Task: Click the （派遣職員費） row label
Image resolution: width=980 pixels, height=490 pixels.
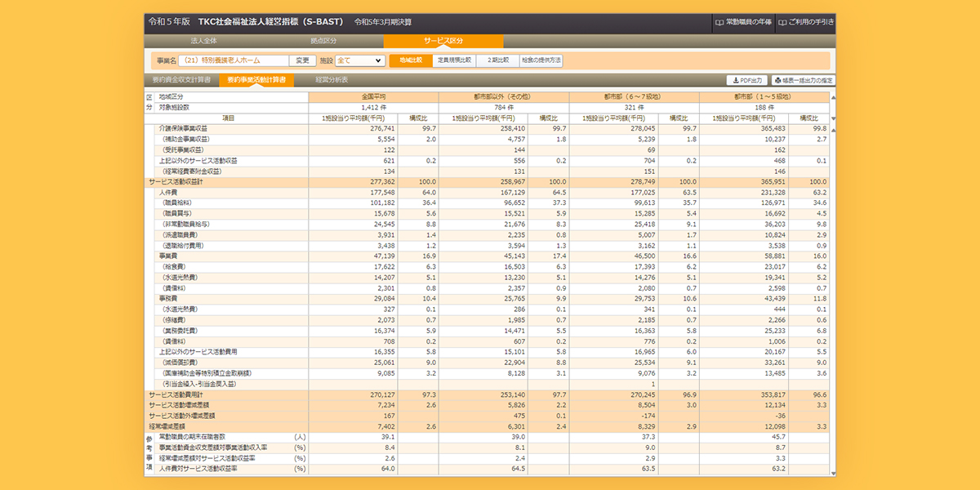Action: (180, 234)
